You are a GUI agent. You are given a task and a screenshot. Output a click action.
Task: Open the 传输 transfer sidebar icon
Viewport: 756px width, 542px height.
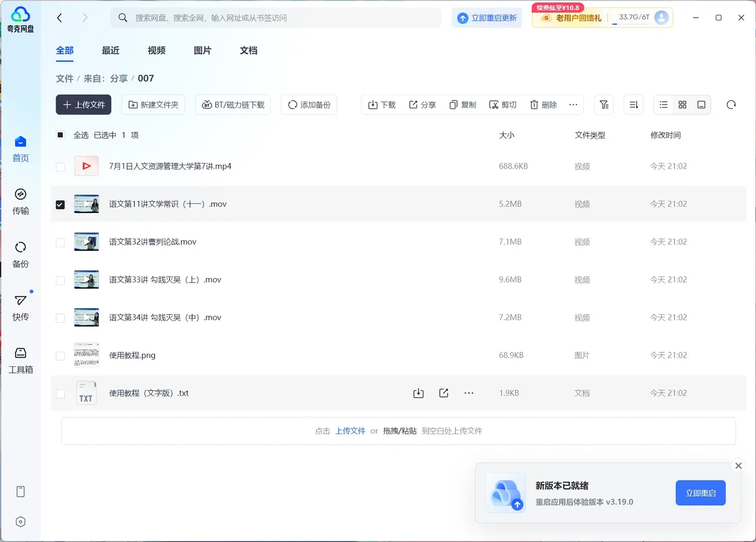click(21, 202)
